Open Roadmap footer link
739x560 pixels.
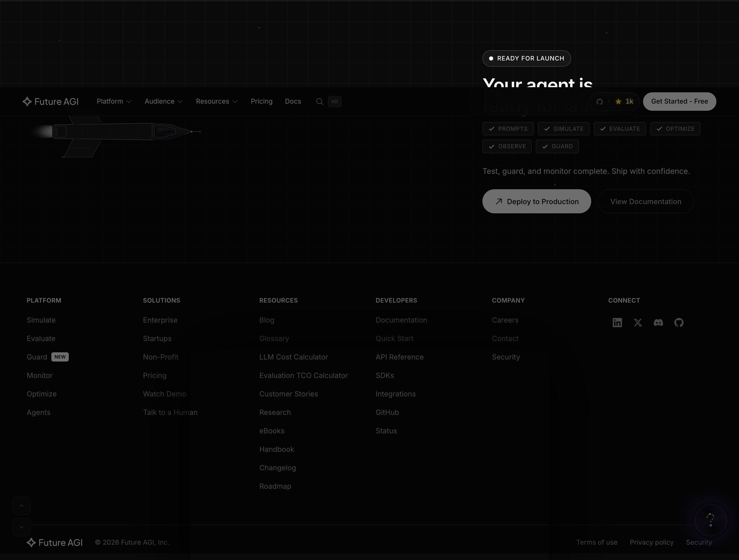(x=275, y=486)
